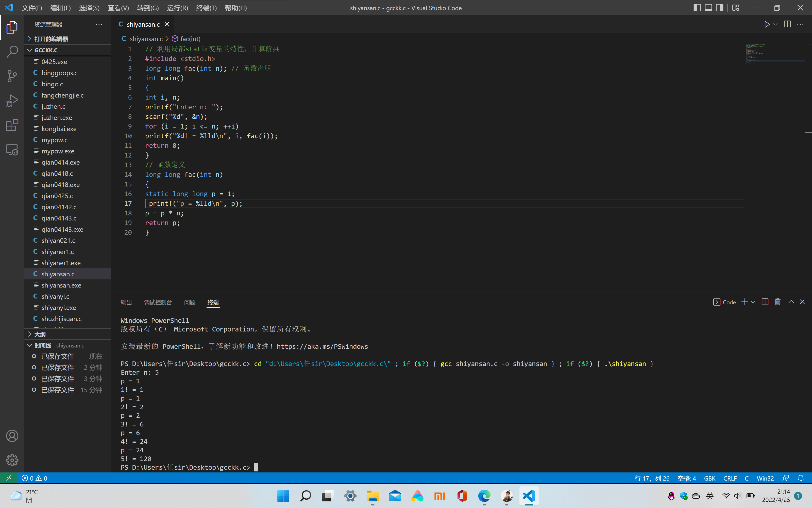Open errors and warnings status indicator

[35, 478]
